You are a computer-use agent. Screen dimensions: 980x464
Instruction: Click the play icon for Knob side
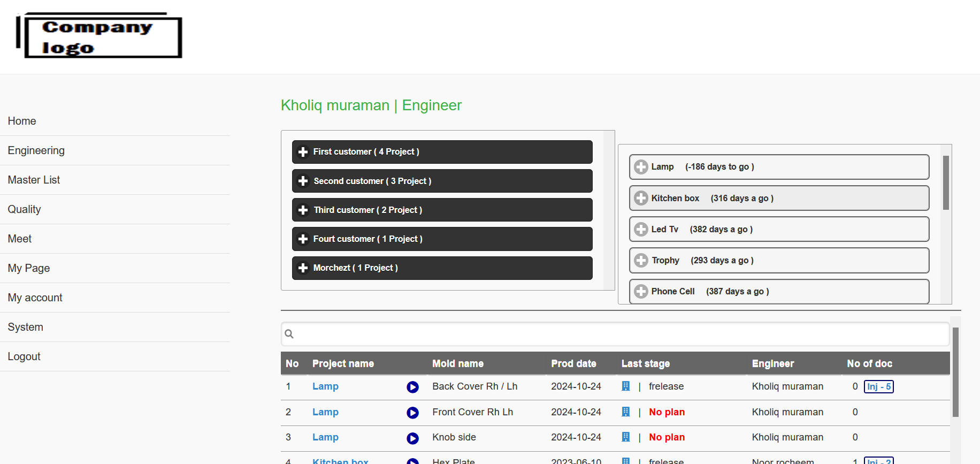click(412, 438)
